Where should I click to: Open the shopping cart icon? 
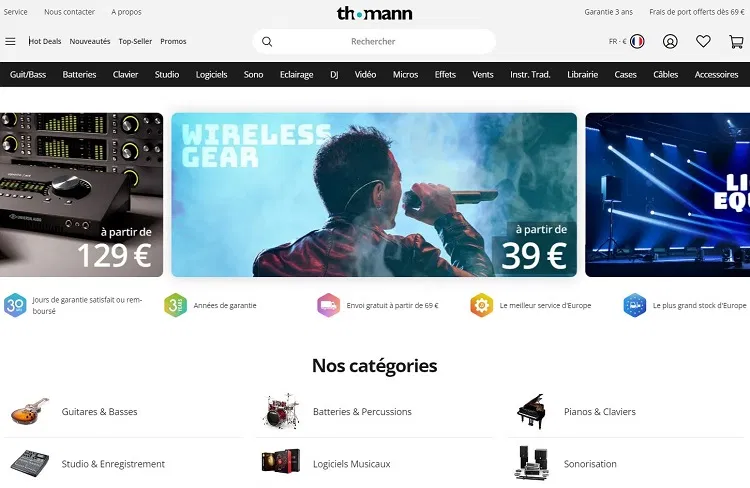coord(736,42)
